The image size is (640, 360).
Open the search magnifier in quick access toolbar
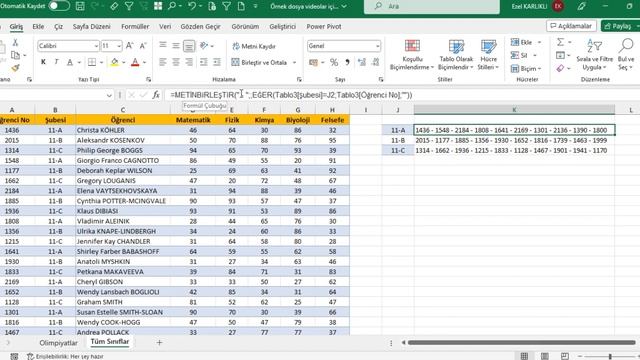pos(172,6)
